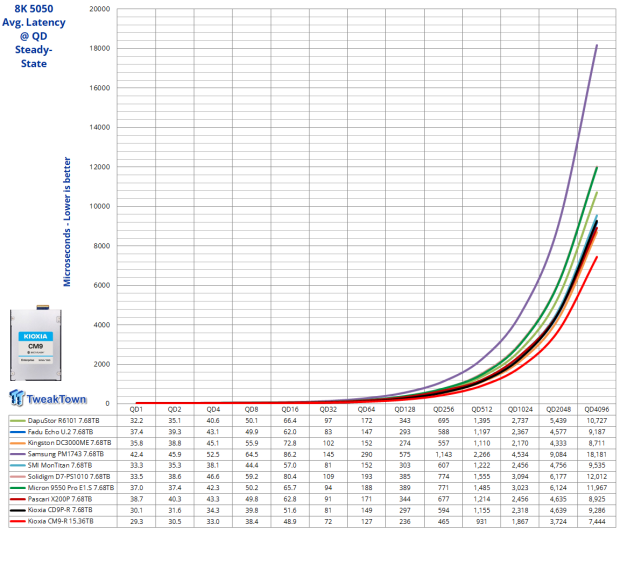Click the QD128 column header

(405, 409)
